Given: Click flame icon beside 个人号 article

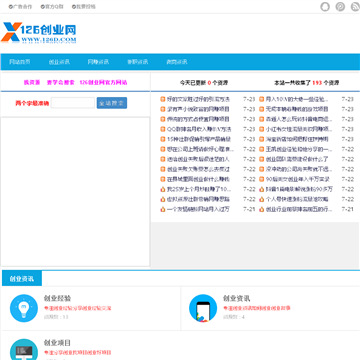Looking at the screenshot, I should pos(262,199).
